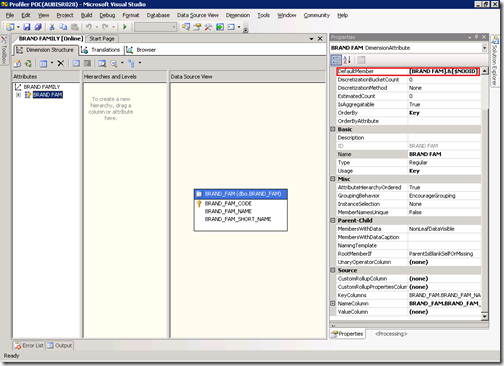Expand the NameColumn property
Image resolution: width=504 pixels, height=366 pixels.
point(333,303)
